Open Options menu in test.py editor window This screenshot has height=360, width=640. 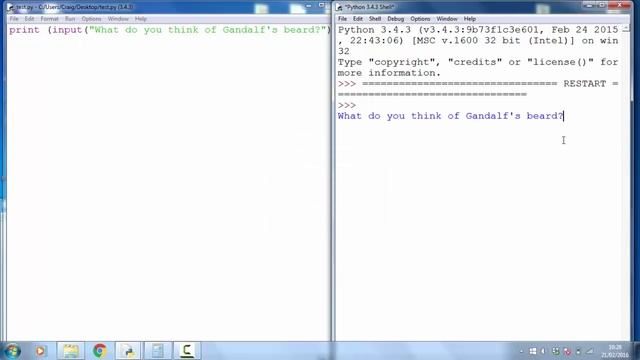coord(91,19)
